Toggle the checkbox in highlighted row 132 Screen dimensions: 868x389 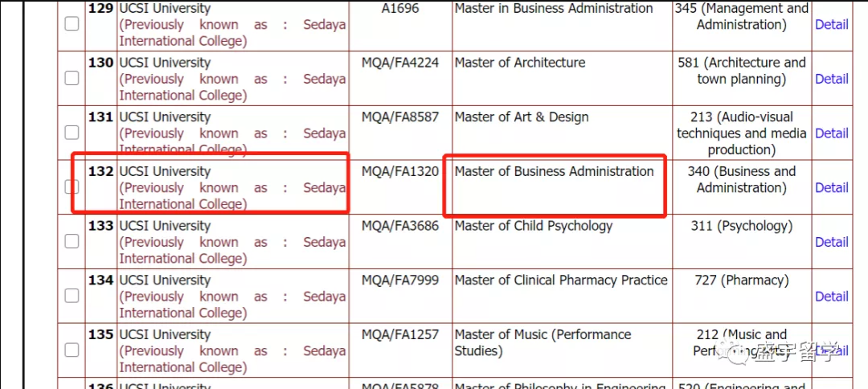point(72,187)
